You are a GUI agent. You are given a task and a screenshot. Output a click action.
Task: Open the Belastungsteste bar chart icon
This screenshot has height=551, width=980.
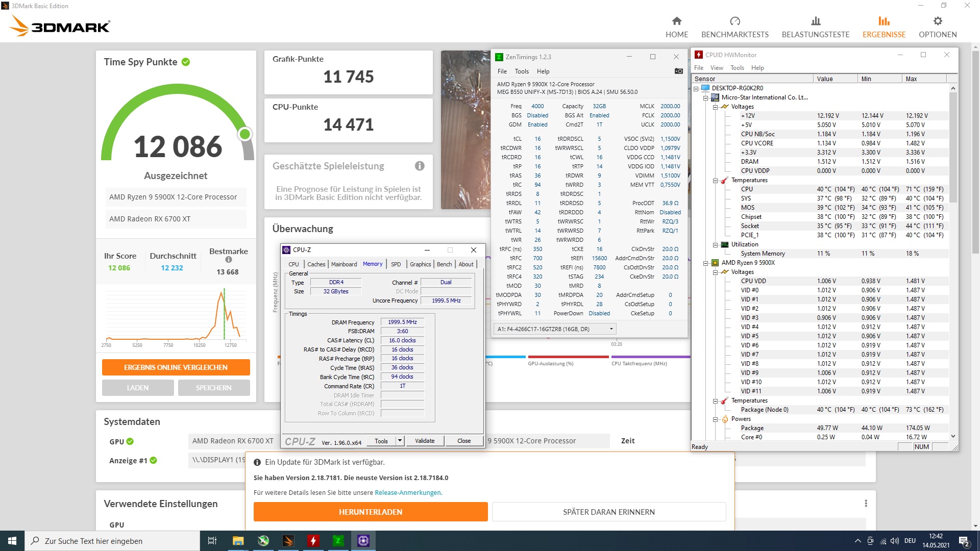tap(815, 21)
